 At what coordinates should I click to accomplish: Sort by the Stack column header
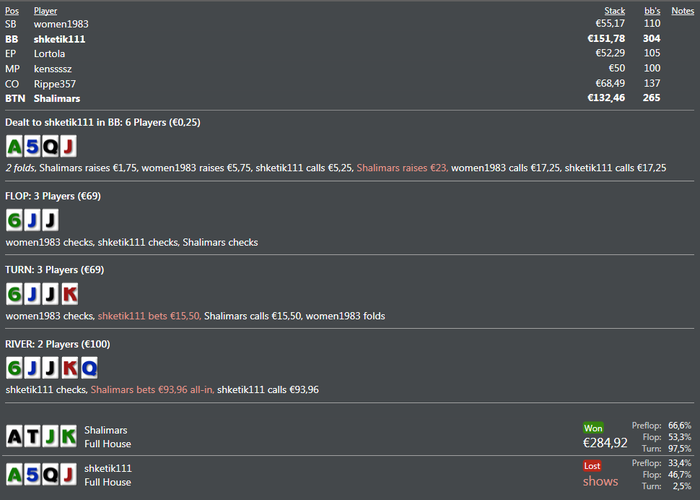[615, 11]
